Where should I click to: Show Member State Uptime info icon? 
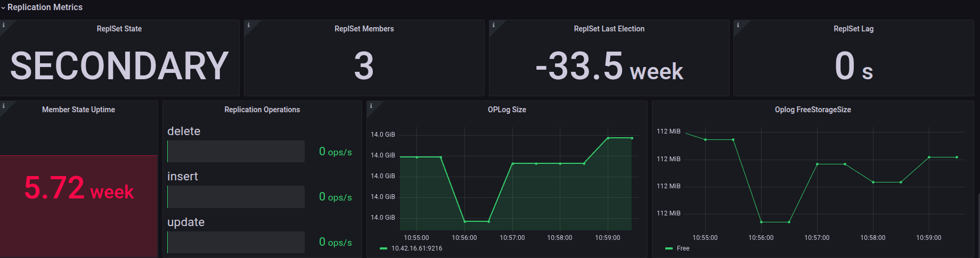(x=3, y=106)
